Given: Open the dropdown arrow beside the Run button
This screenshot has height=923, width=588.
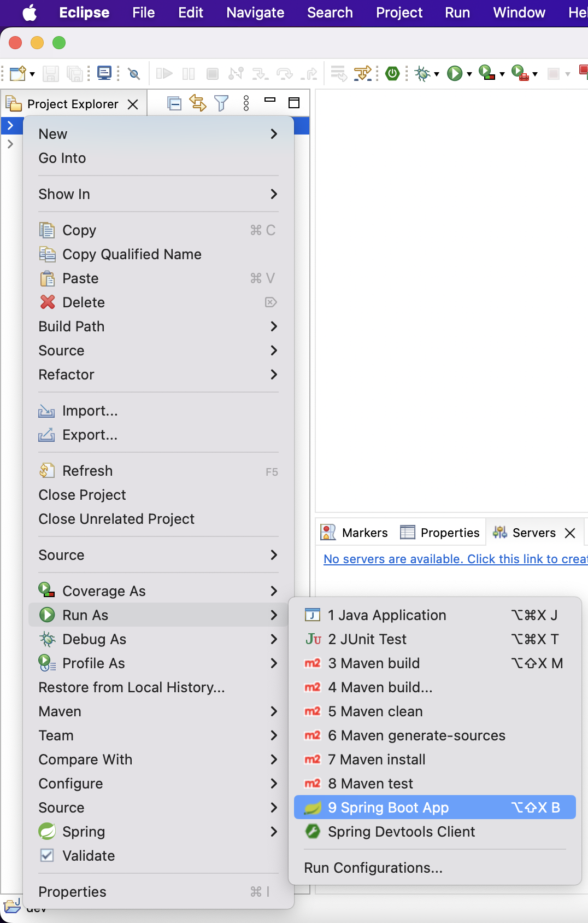Looking at the screenshot, I should point(469,74).
